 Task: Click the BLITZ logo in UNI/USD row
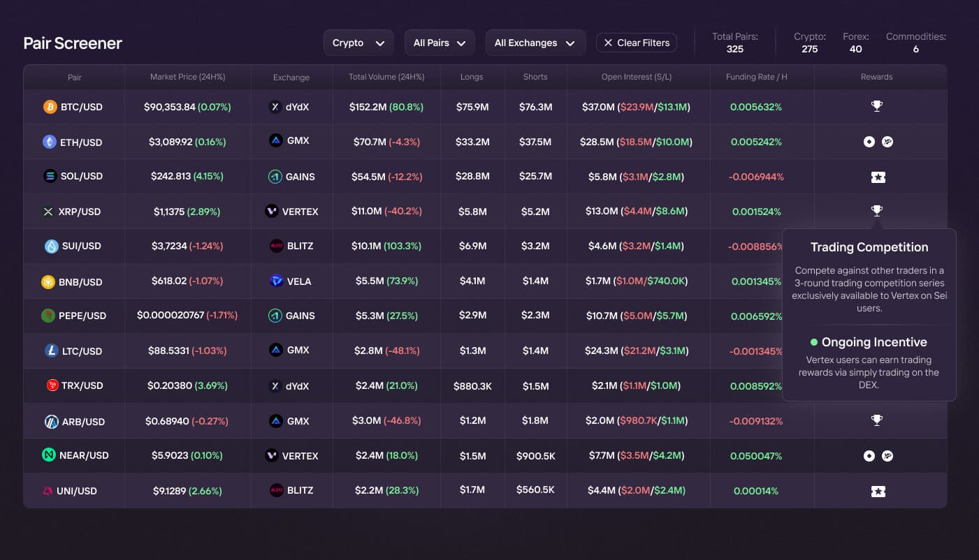[276, 490]
